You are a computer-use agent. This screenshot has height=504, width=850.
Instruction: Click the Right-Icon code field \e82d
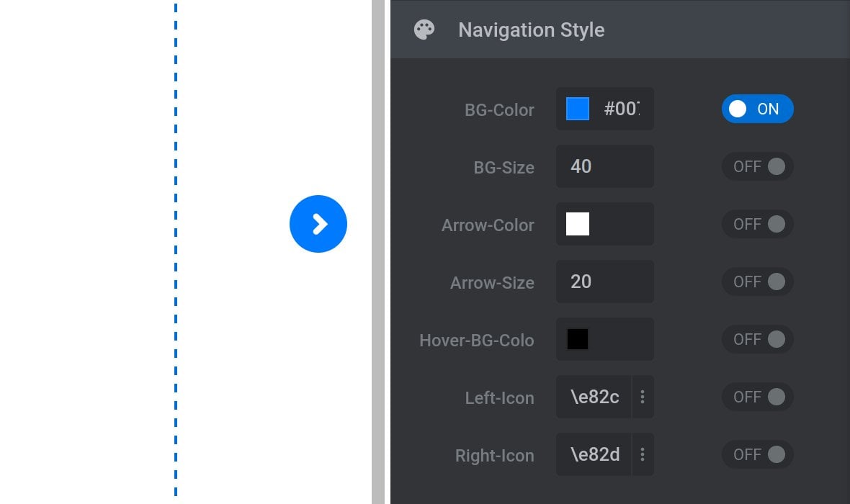point(594,454)
